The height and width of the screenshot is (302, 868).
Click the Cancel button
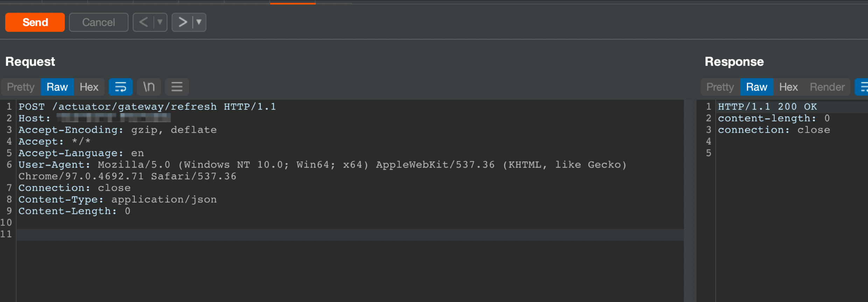pos(98,22)
